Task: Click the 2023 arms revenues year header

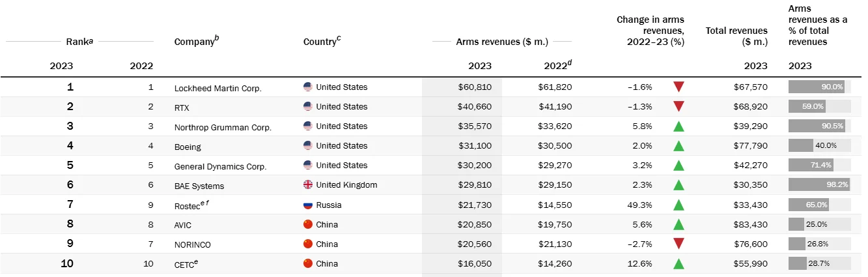Action: click(x=480, y=66)
